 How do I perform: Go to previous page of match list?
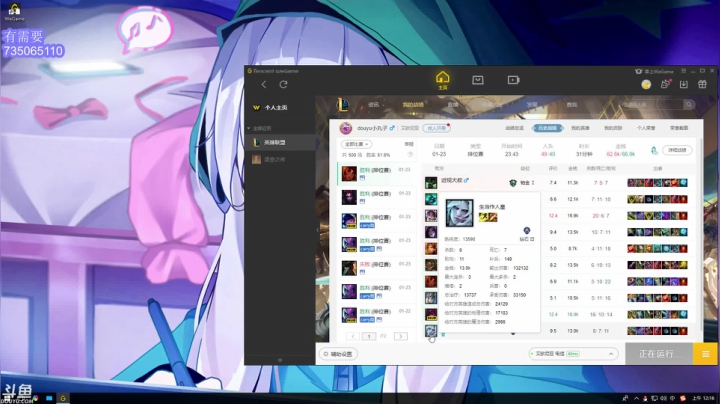pos(353,336)
